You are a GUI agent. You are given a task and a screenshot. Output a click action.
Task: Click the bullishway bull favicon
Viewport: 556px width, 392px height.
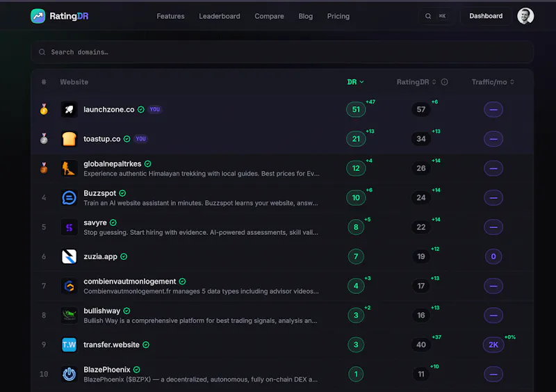point(69,316)
